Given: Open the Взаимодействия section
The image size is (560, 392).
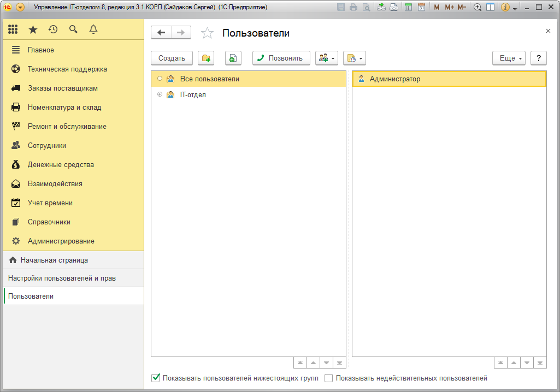Looking at the screenshot, I should tap(73, 183).
